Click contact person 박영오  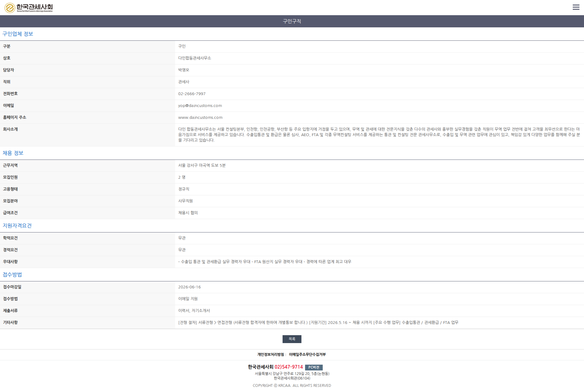[183, 70]
